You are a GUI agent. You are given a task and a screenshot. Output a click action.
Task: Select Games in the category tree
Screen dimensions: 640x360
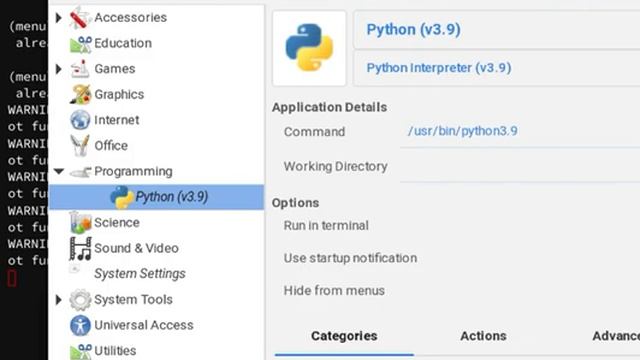coord(115,69)
